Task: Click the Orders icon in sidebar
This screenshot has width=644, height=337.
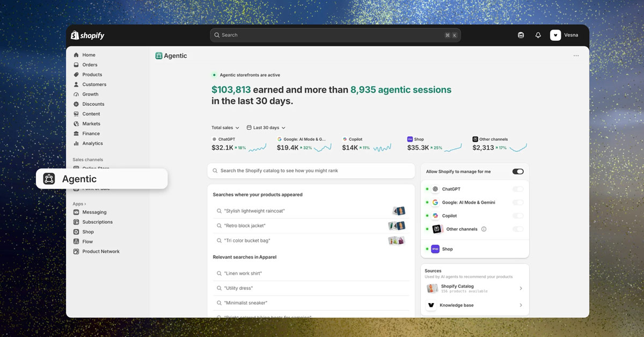Action: pyautogui.click(x=76, y=65)
